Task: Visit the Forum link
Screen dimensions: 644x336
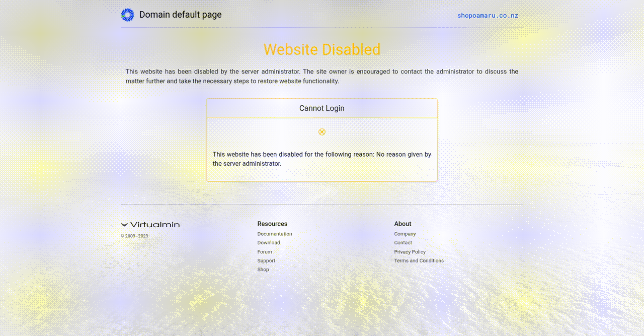Action: pos(265,252)
